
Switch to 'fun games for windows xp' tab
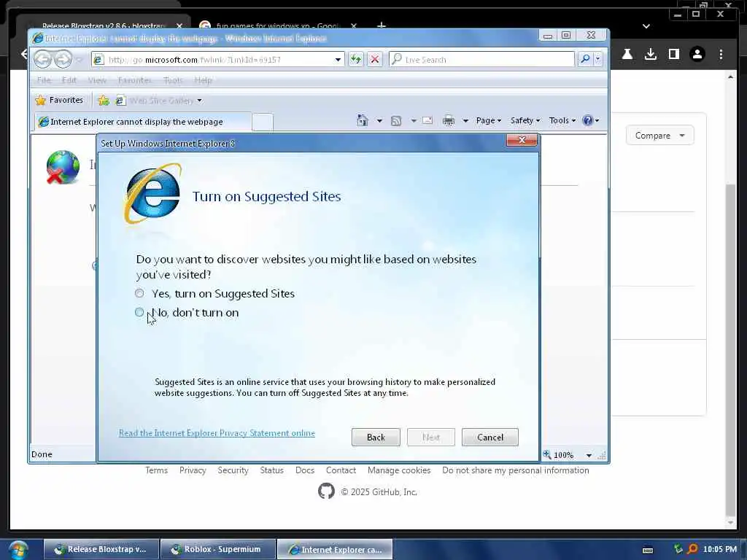point(277,26)
